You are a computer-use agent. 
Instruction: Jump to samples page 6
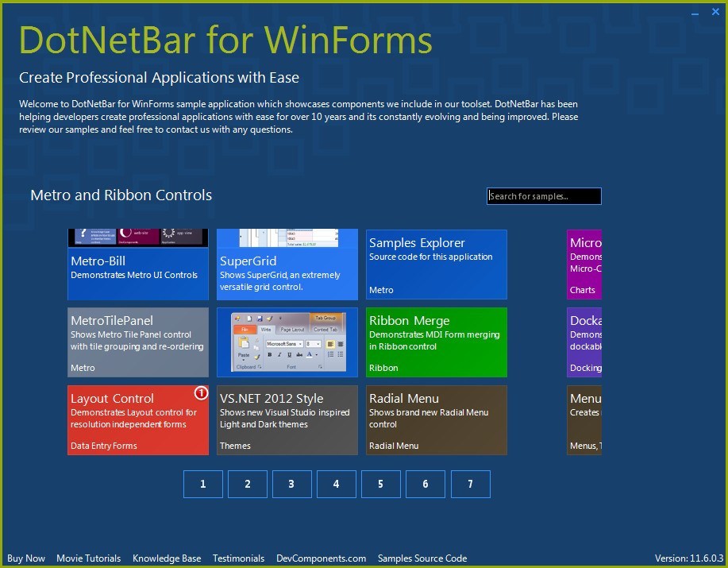pos(426,484)
